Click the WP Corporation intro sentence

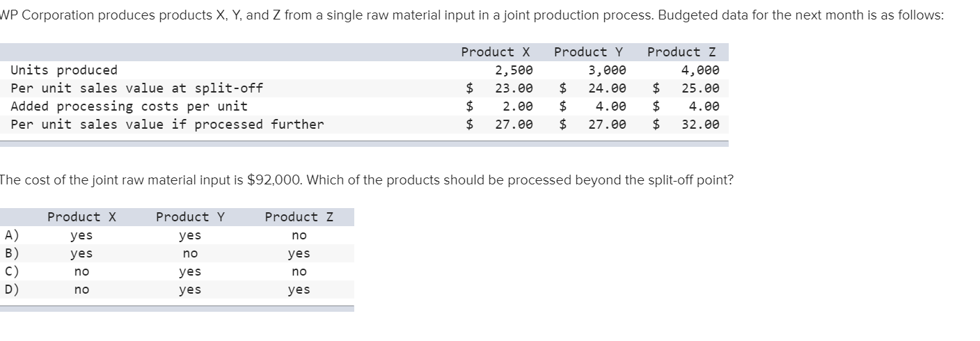pos(472,15)
